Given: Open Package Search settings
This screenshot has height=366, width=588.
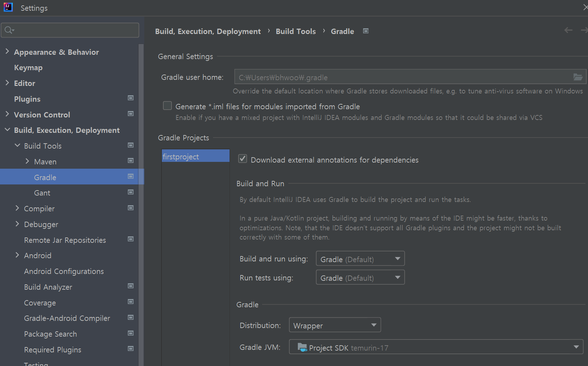Looking at the screenshot, I should pos(50,334).
